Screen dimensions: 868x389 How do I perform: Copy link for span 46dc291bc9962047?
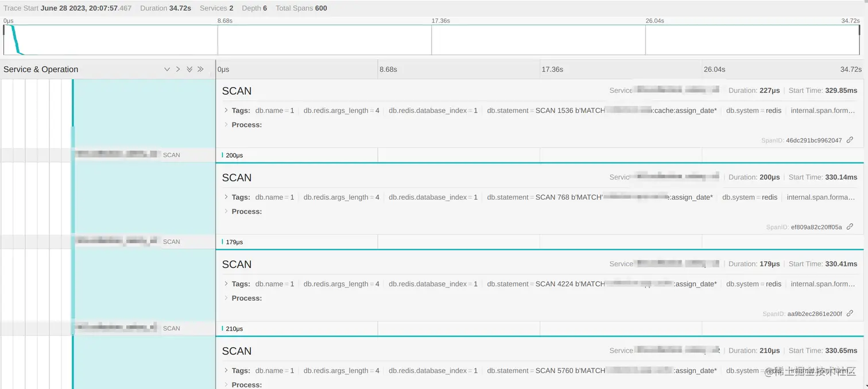pos(850,140)
